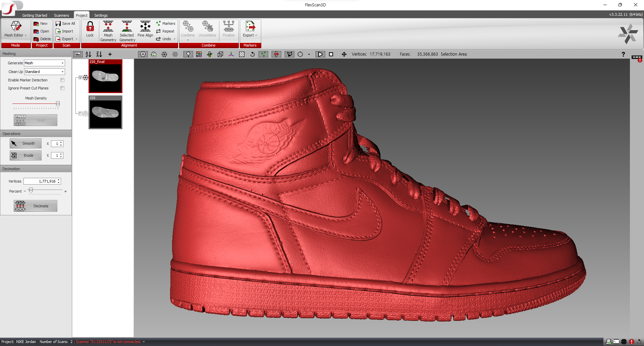Image resolution: width=644 pixels, height=346 pixels.
Task: Click the colored grid icon
Action: (199, 54)
